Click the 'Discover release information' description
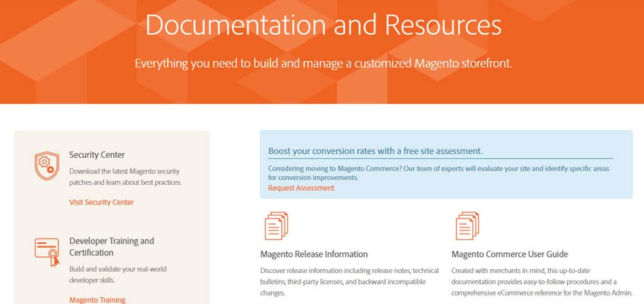This screenshot has width=644, height=304. pyautogui.click(x=350, y=282)
